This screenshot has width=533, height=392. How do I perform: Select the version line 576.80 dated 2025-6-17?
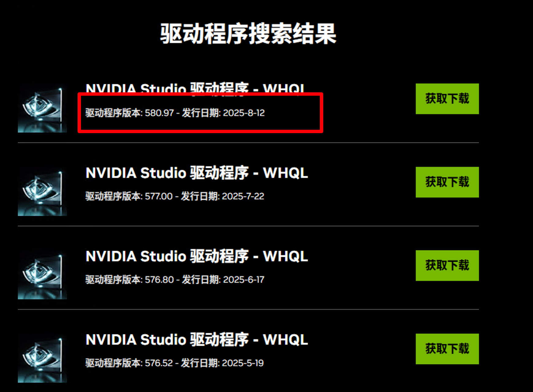pos(175,280)
